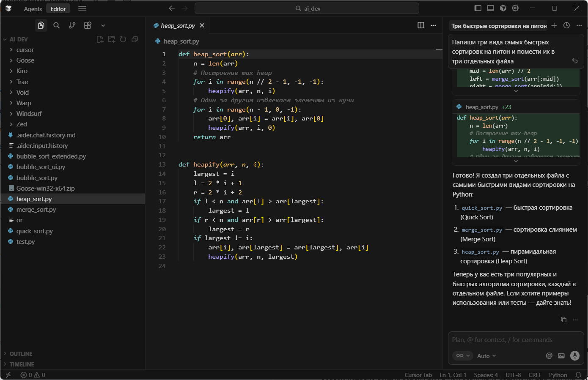This screenshot has width=588, height=380.
Task: Open quick_sort.py in the file explorer
Action: pyautogui.click(x=34, y=231)
